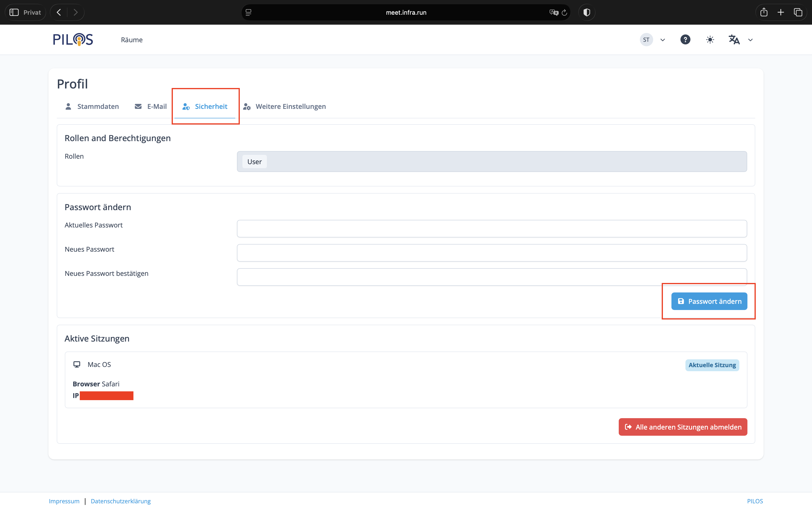This screenshot has width=812, height=509.
Task: Open a new tab with plus icon
Action: 781,13
